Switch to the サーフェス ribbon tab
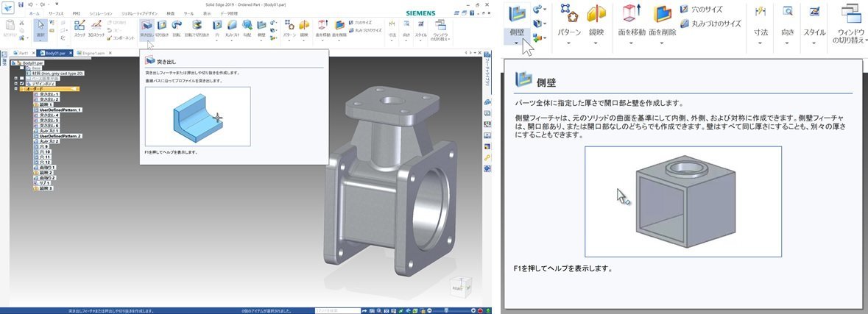 click(x=56, y=14)
